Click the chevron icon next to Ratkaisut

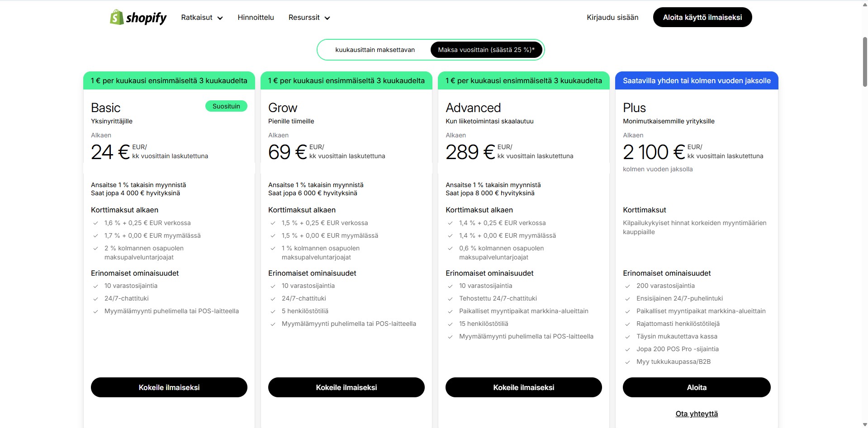coord(221,18)
